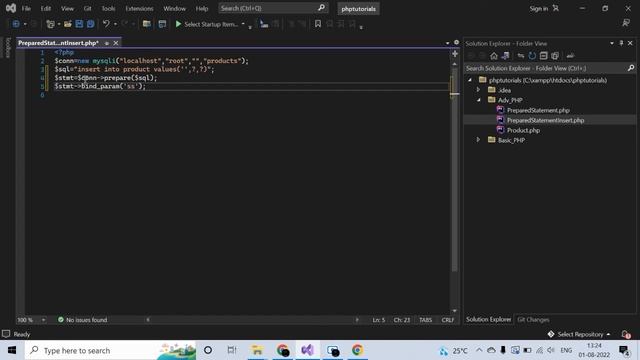Viewport: 640px width, 360px height.
Task: Open the active documents list dropdown
Action: coord(447,43)
